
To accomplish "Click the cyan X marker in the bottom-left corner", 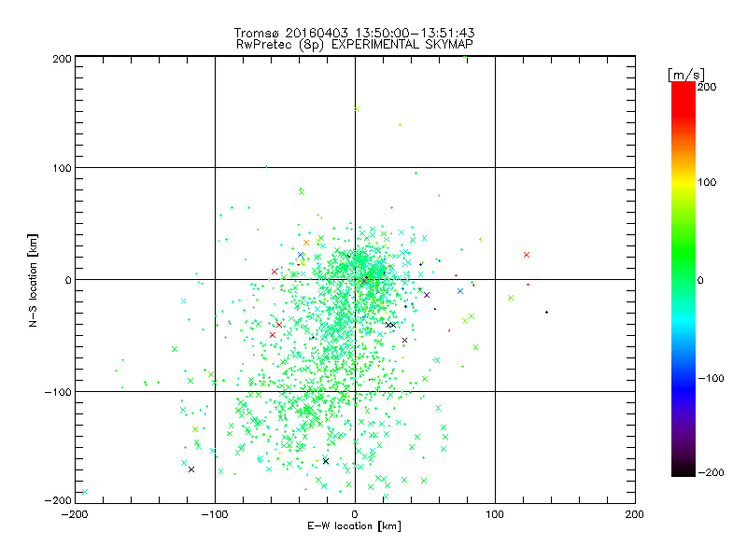I will (x=85, y=492).
